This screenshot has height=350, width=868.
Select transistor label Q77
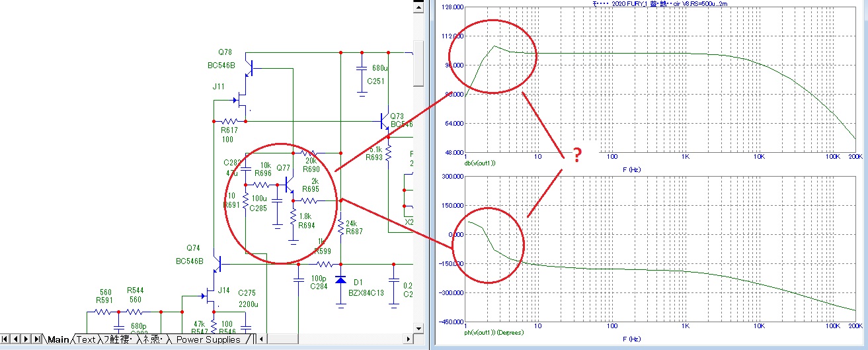point(284,167)
